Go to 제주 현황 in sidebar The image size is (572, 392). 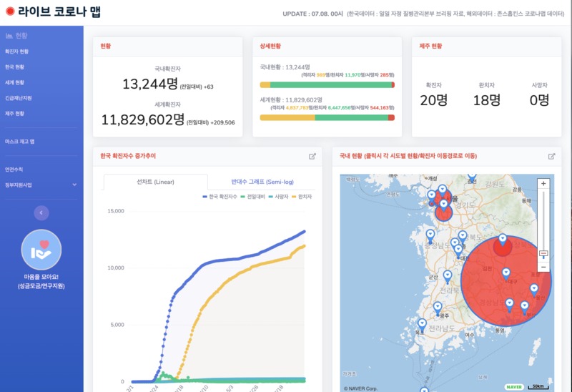[14, 114]
